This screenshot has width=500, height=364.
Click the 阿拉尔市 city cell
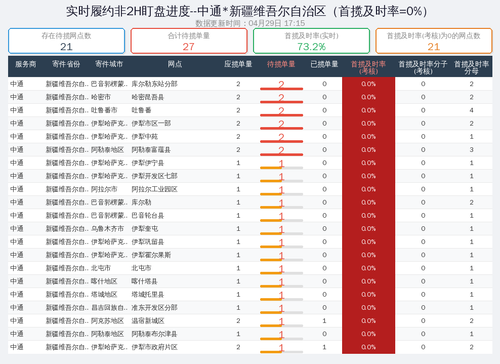click(104, 189)
